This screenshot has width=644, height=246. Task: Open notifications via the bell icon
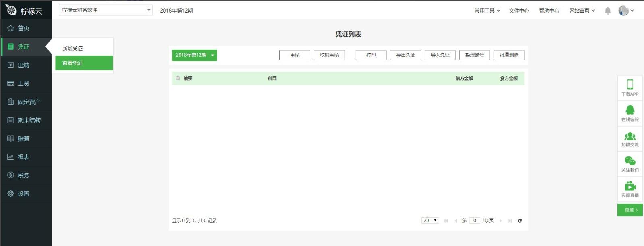[608, 11]
